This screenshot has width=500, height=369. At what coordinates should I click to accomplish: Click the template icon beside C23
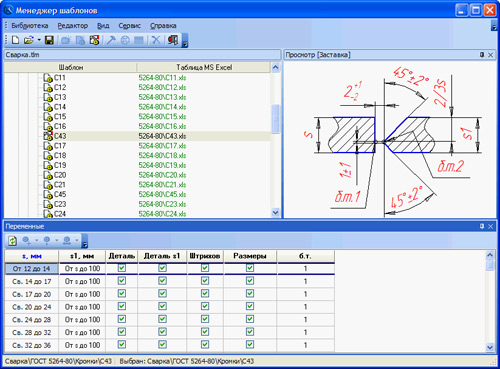point(48,204)
